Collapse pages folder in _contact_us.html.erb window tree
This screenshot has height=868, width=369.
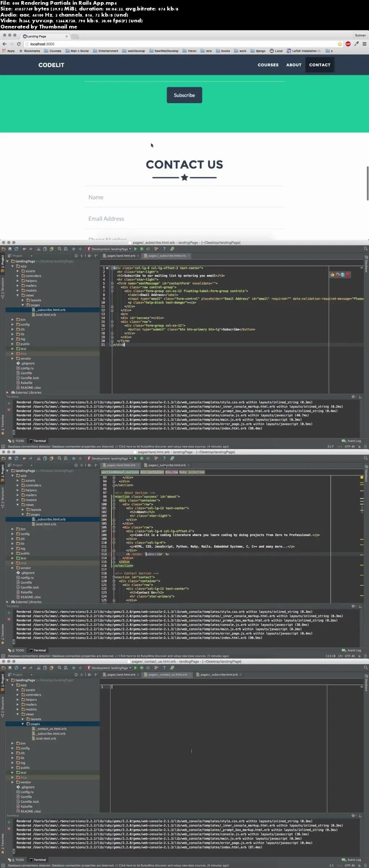(x=23, y=724)
